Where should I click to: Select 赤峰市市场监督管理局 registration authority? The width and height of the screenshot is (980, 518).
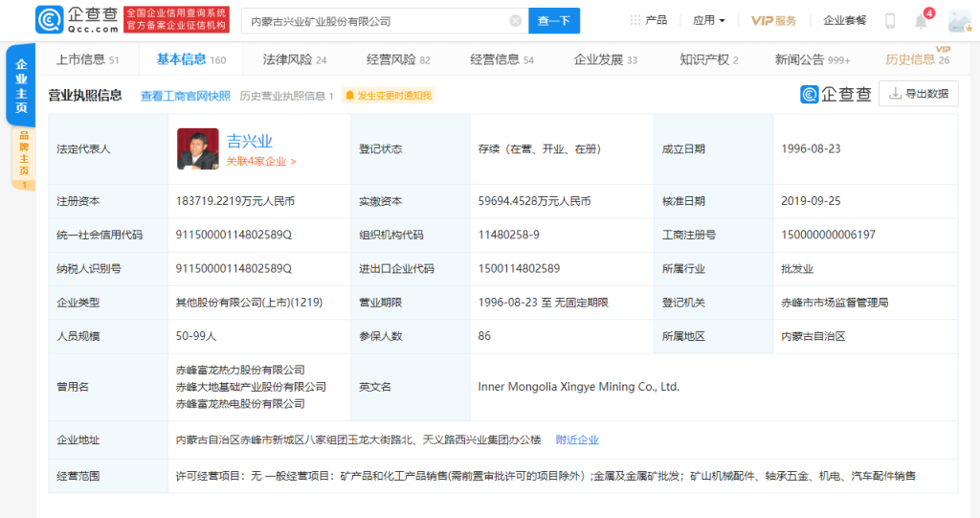(835, 303)
